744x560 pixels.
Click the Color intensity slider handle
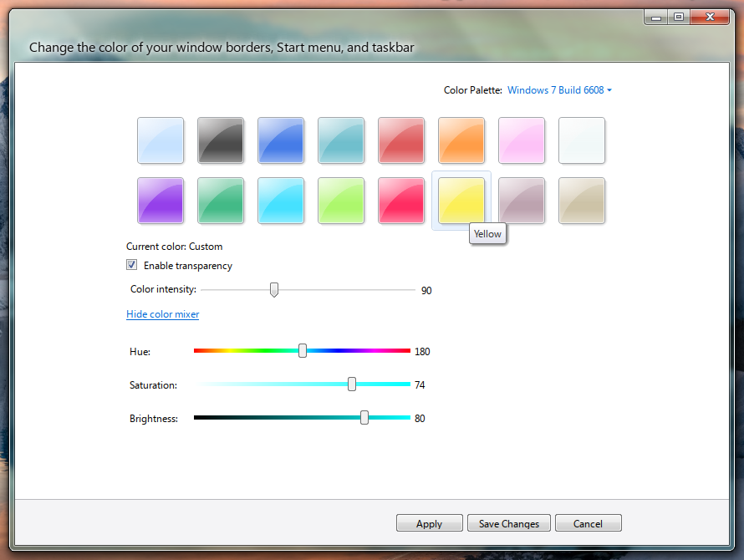(274, 289)
